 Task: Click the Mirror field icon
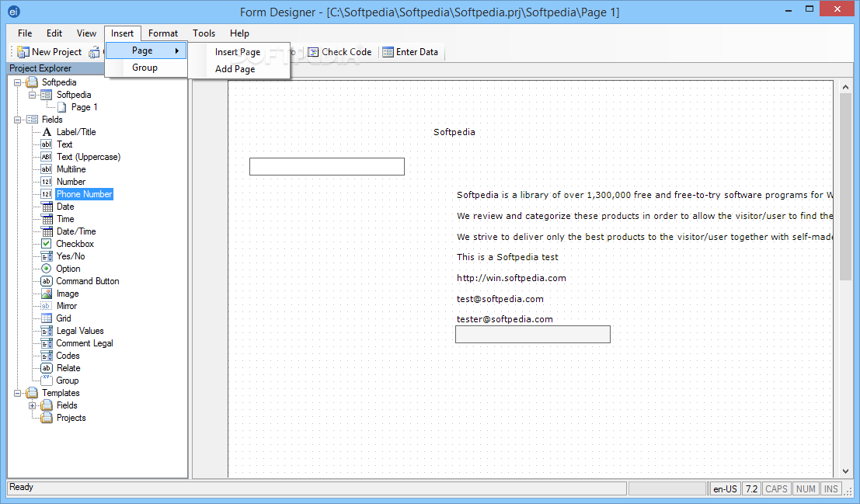[x=47, y=306]
